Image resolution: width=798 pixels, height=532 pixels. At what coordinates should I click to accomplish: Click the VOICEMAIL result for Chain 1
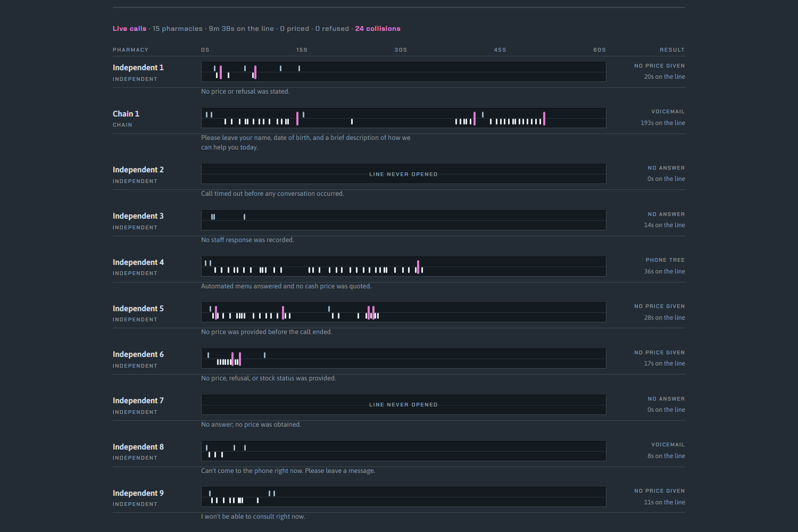[x=668, y=112]
